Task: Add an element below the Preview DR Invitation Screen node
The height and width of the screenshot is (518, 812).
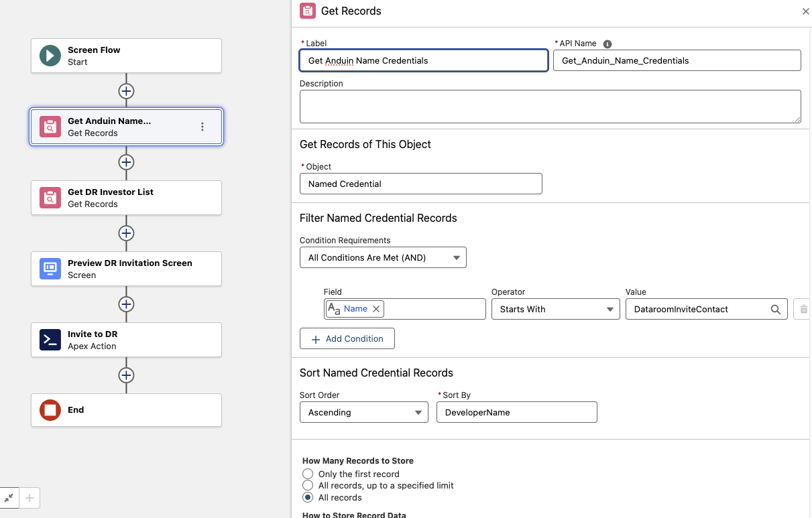Action: (x=126, y=304)
